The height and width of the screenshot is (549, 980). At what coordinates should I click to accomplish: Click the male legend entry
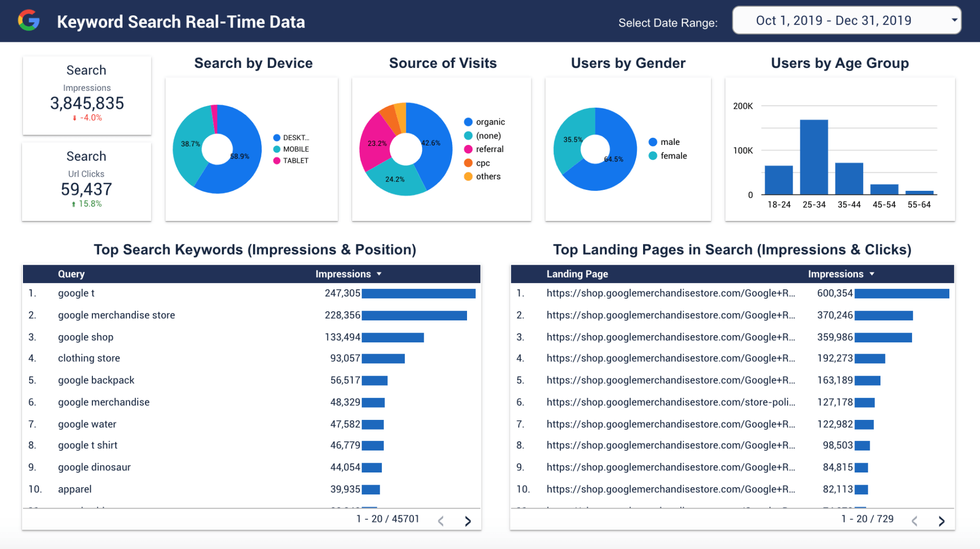[x=664, y=142]
